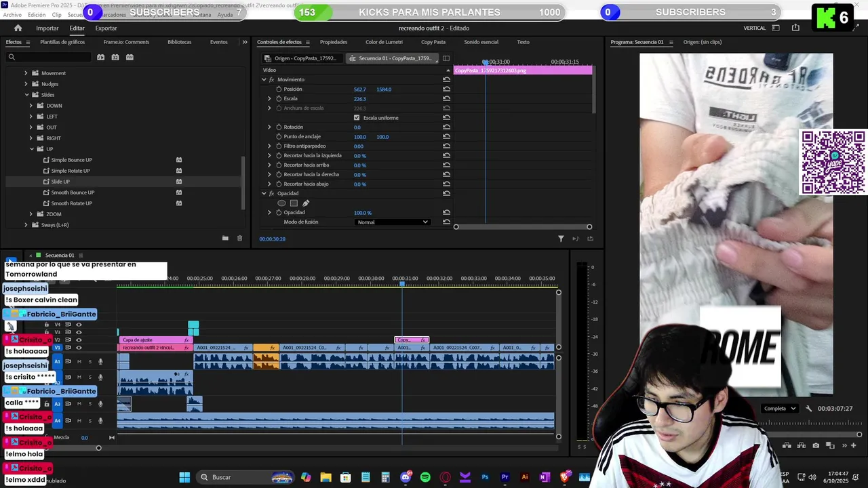Open Discord from the taskbar

click(x=406, y=477)
